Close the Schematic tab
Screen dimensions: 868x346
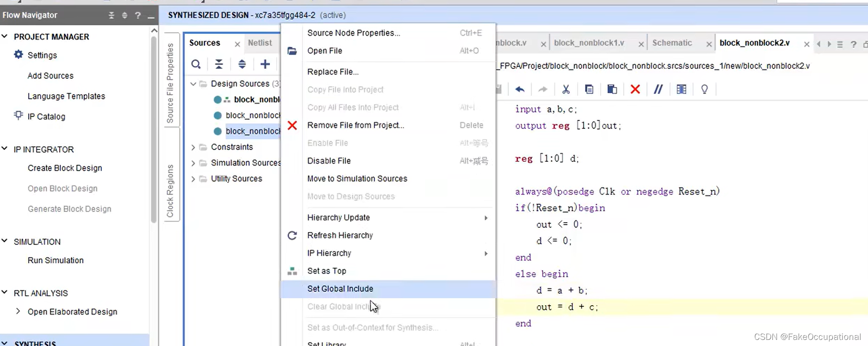[x=709, y=44]
